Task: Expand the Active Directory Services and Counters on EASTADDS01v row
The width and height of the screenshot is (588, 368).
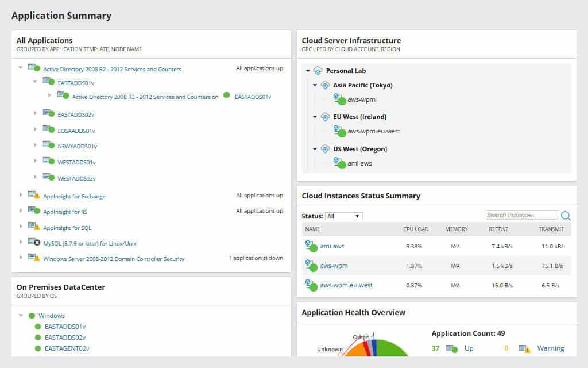Action: point(49,95)
